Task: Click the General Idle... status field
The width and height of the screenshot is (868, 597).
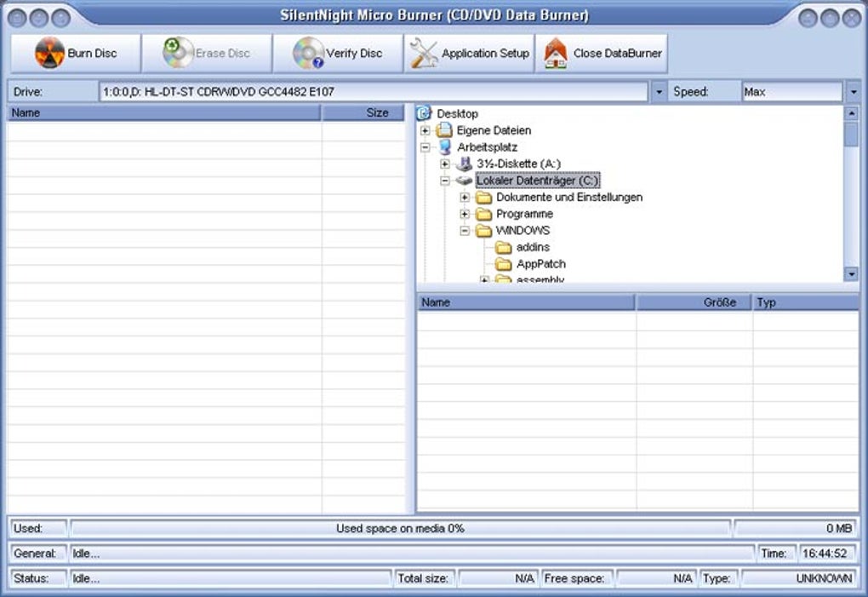Action: [x=413, y=554]
